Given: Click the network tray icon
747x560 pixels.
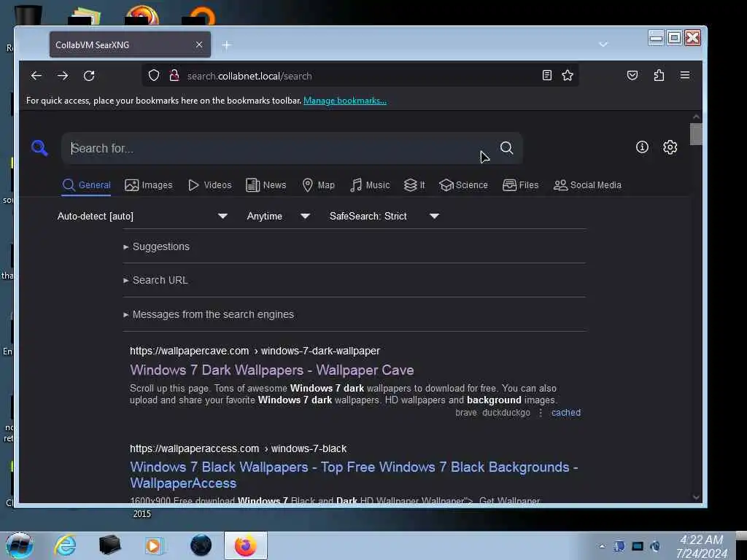Looking at the screenshot, I should coord(638,547).
